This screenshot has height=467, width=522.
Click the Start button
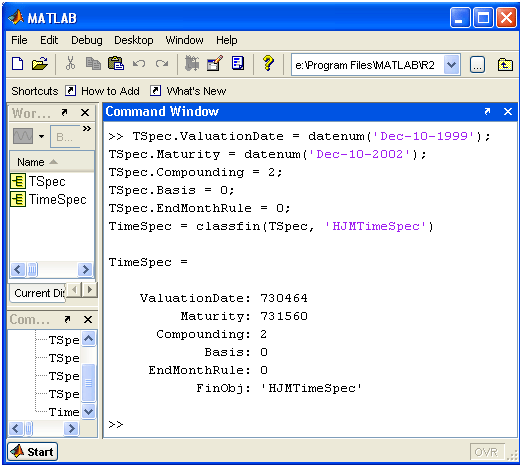click(32, 452)
